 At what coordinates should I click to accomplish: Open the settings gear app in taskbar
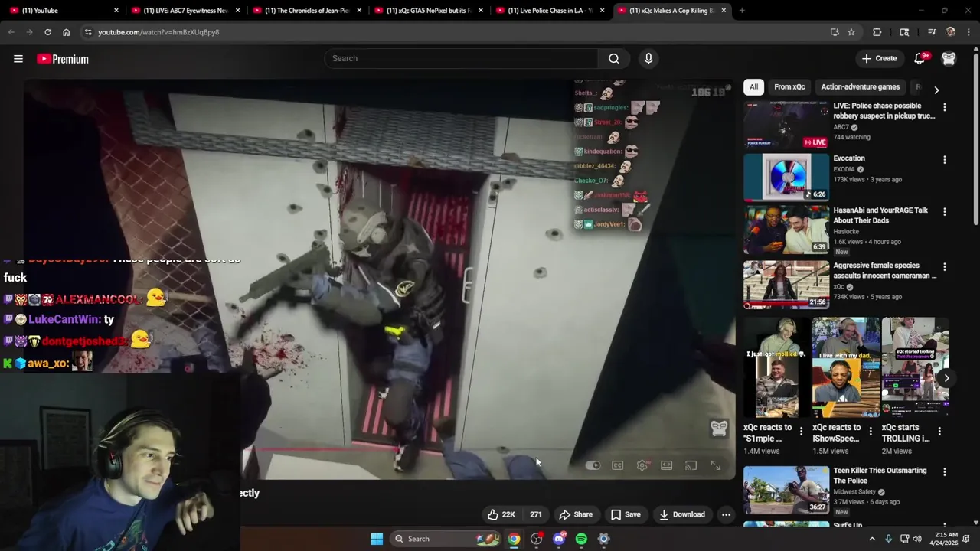click(603, 539)
